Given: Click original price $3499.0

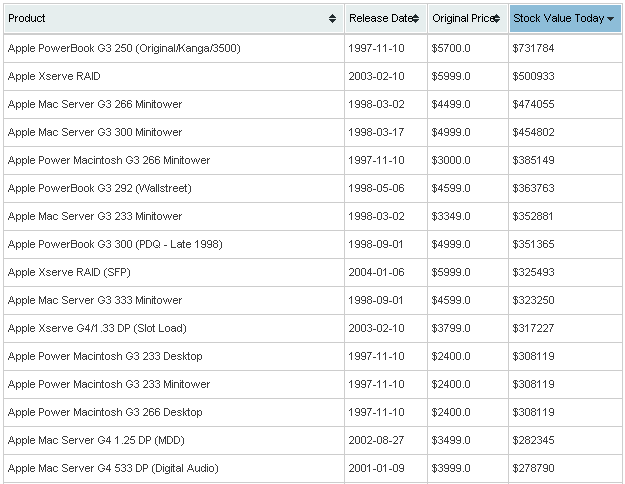Looking at the screenshot, I should point(451,440).
